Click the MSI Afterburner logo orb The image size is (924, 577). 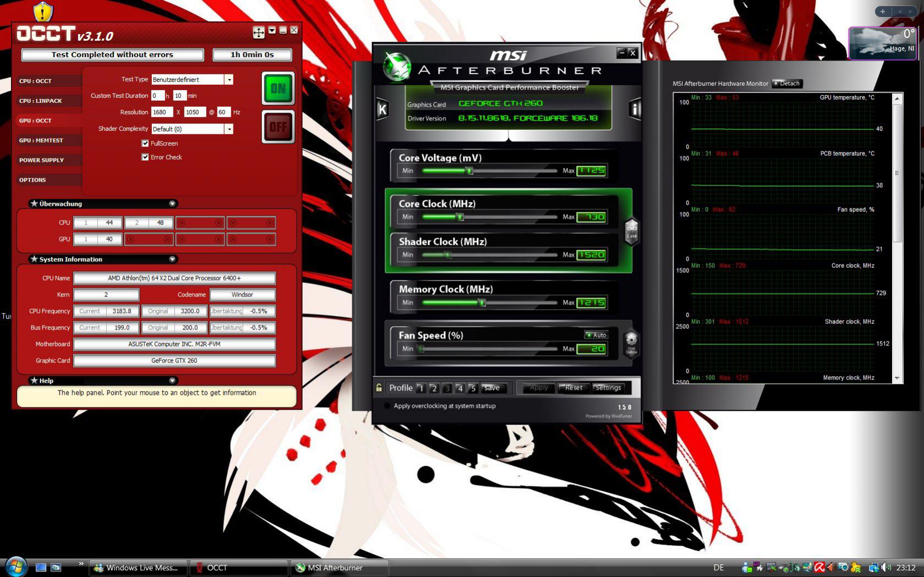tap(397, 67)
